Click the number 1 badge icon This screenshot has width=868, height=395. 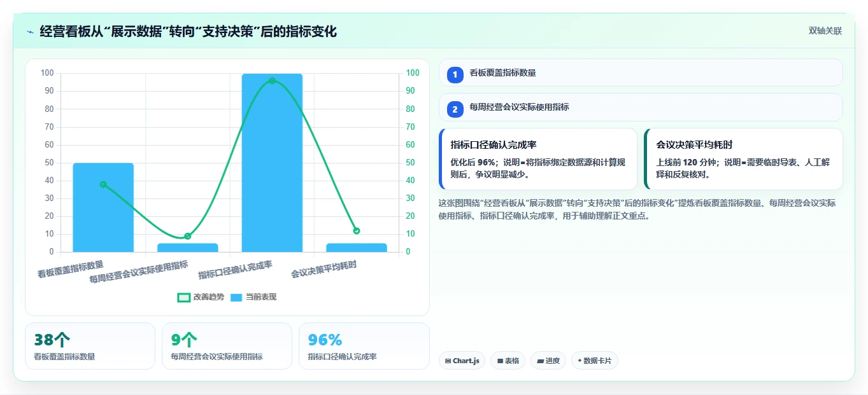pyautogui.click(x=455, y=75)
